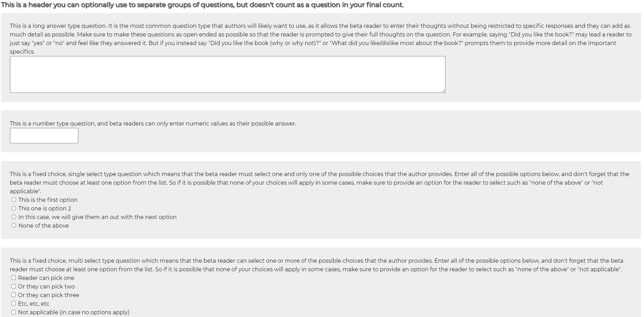Check the 'Not applicable' checkbox
The width and height of the screenshot is (644, 317).
point(13,312)
